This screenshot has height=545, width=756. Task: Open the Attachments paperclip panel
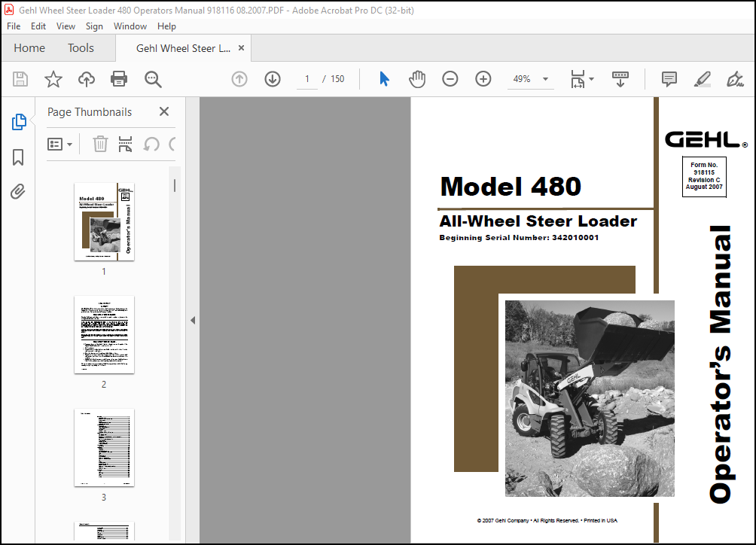point(18,192)
